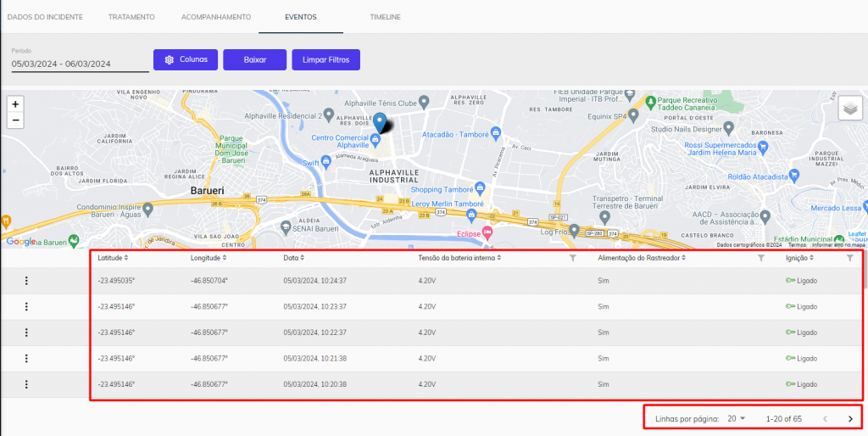This screenshot has width=868, height=436.
Task: Open row menu for 10:21:38 event
Action: click(x=26, y=359)
